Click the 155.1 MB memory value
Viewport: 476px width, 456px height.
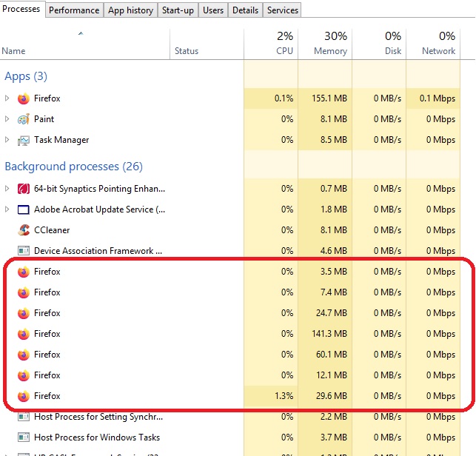pos(329,98)
